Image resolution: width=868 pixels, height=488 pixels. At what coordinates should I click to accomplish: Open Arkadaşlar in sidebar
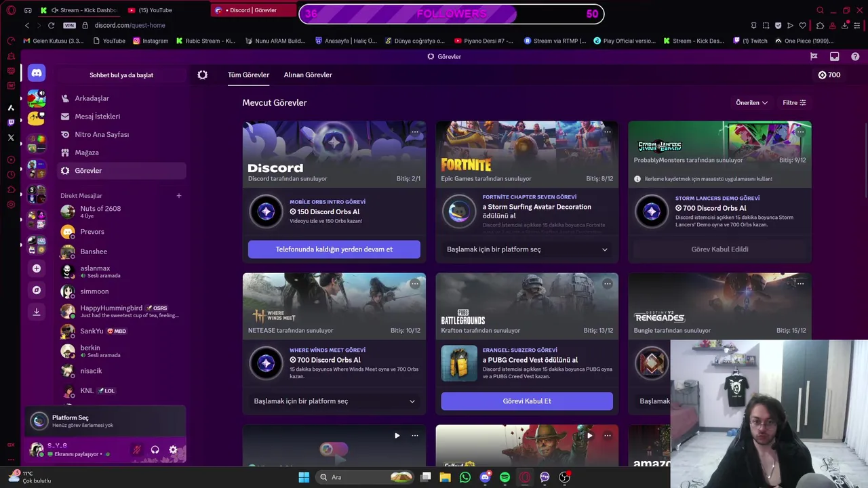pyautogui.click(x=121, y=98)
